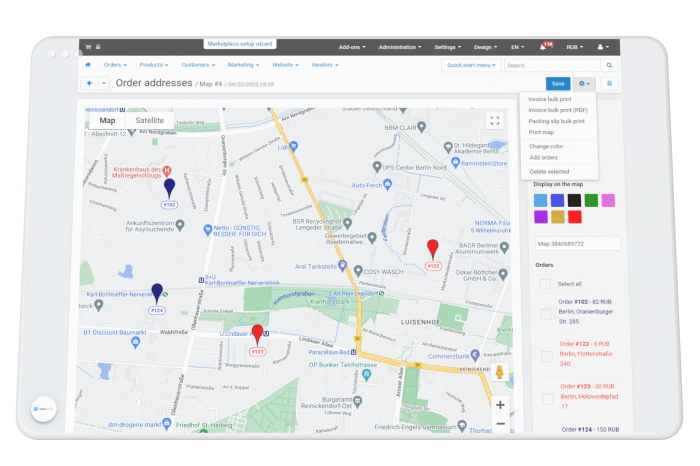Viewport: 700px width, 466px height.
Task: Click the UPS Center Berlin Nord marker
Action: [377, 167]
